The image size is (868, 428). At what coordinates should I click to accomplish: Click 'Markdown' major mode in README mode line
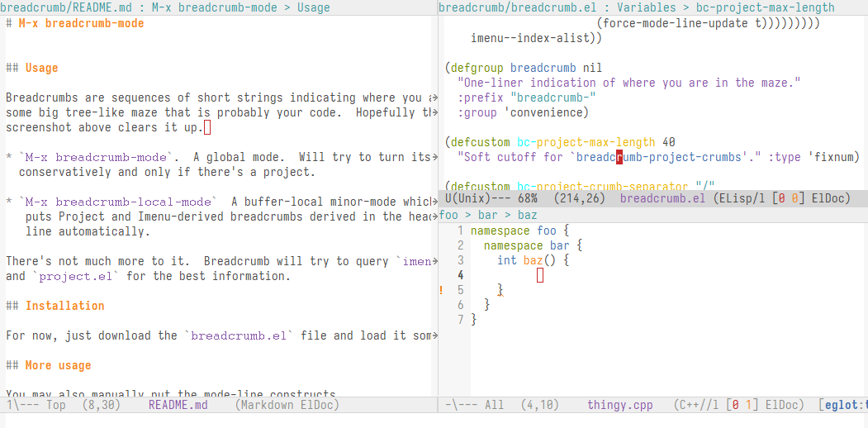coord(268,405)
